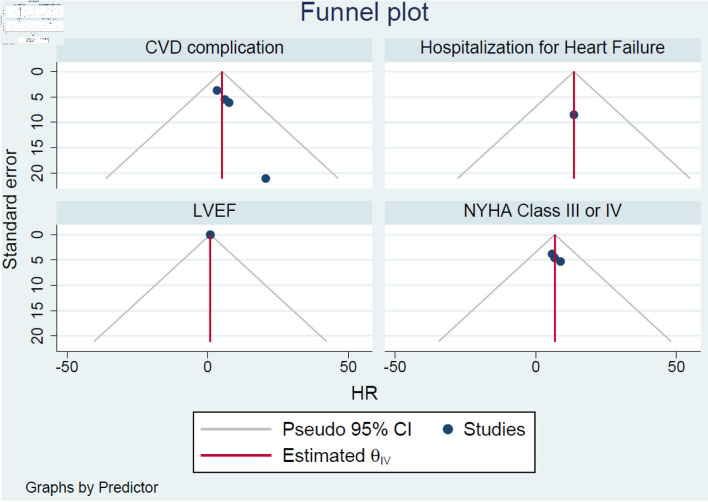Pick the topmost study dot in CVD complication
This screenshot has width=708, height=502.
pyautogui.click(x=217, y=91)
